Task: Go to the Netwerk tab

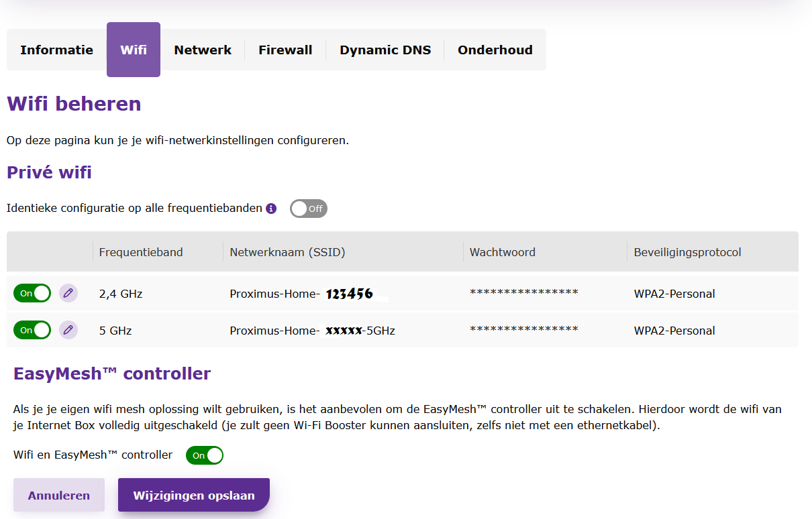Action: (x=203, y=50)
